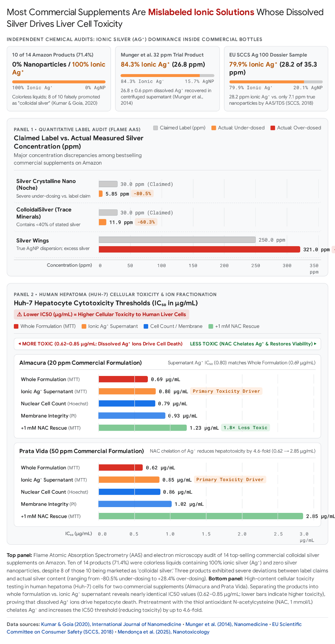Click the gray Silver Wings 250.0 ppm bar
Viewport: 335px width, 644px height.
[177, 240]
